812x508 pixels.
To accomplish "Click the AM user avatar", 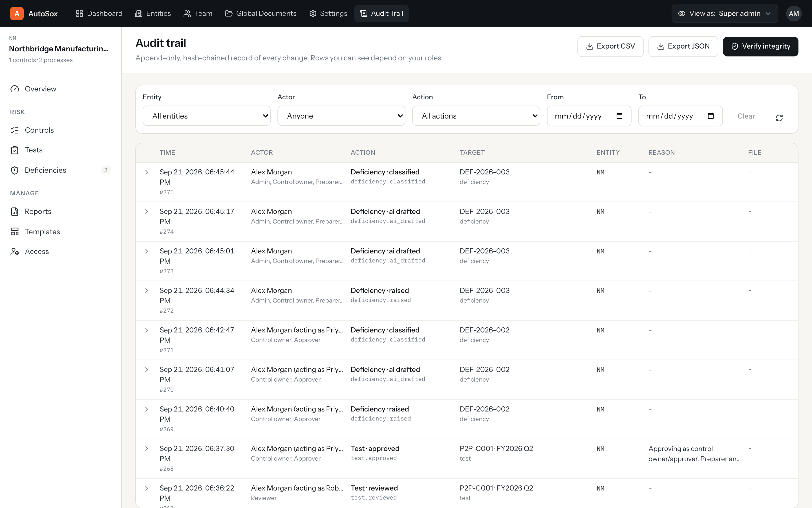I will (x=794, y=14).
